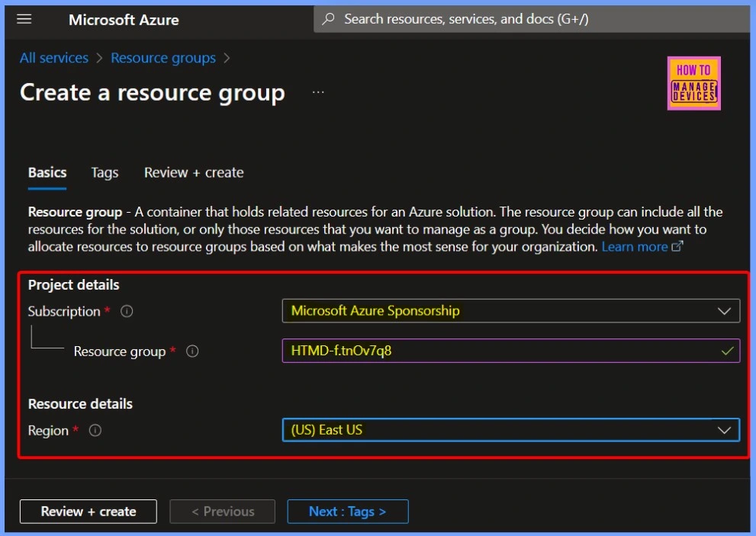
Task: Expand the Region dropdown arrow
Action: pyautogui.click(x=724, y=431)
